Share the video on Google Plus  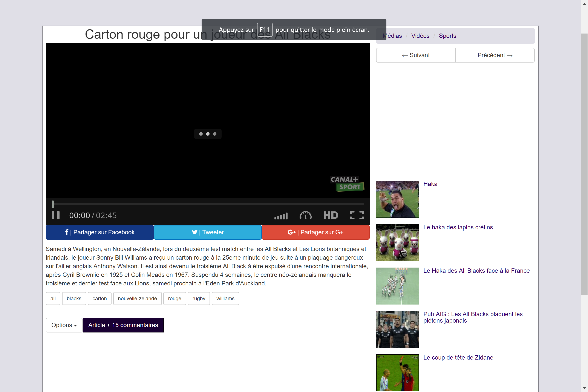coord(315,232)
